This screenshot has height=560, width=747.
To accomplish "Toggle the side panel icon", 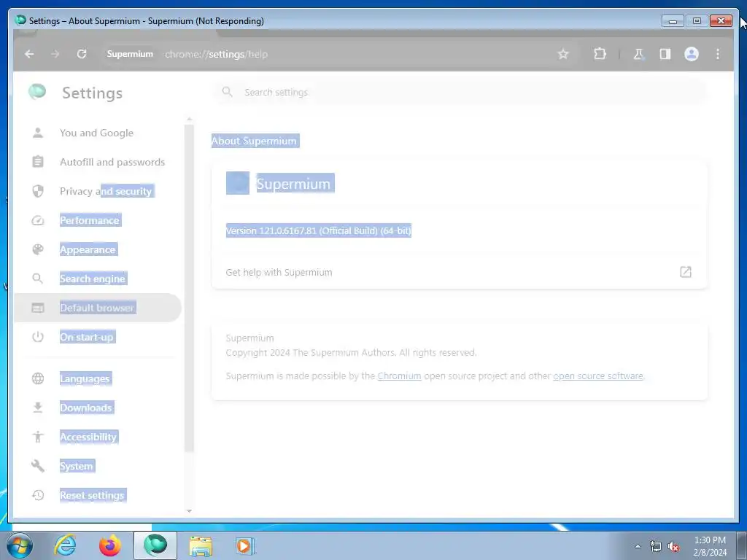I will pyautogui.click(x=665, y=54).
